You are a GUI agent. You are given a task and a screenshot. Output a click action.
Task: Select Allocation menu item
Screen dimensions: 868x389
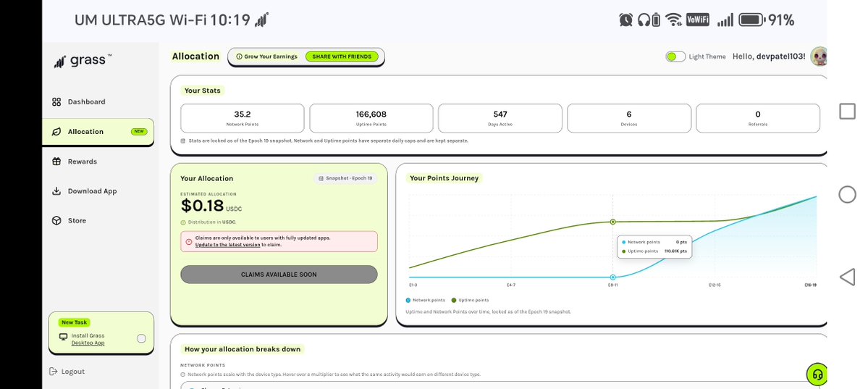point(98,132)
